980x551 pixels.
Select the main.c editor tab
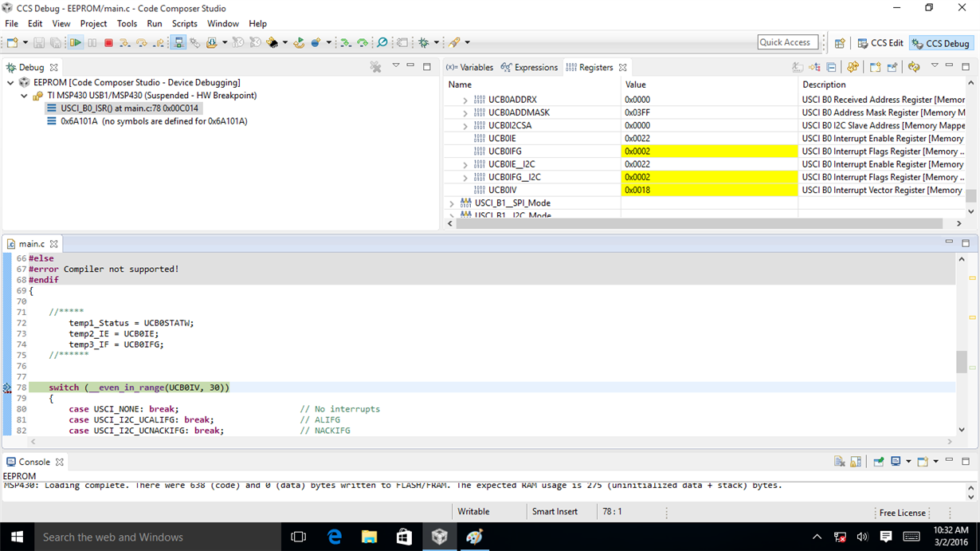32,243
